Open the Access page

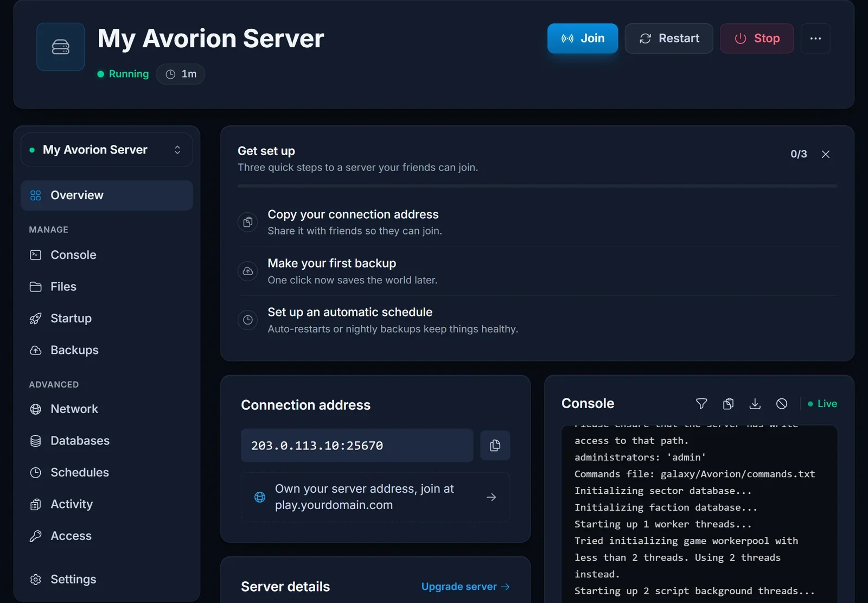(x=107, y=536)
